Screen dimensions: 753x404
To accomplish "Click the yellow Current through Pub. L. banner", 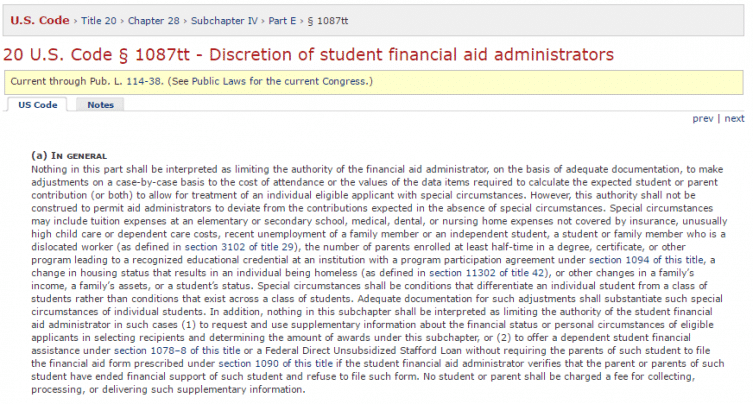I will [x=374, y=82].
